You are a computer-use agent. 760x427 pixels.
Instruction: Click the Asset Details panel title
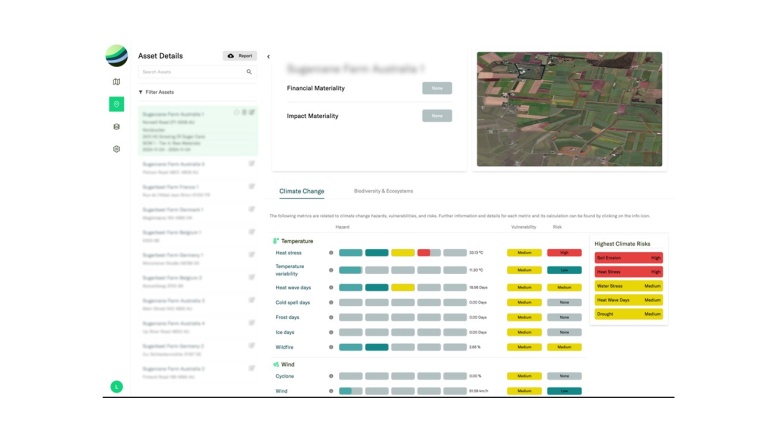tap(160, 56)
